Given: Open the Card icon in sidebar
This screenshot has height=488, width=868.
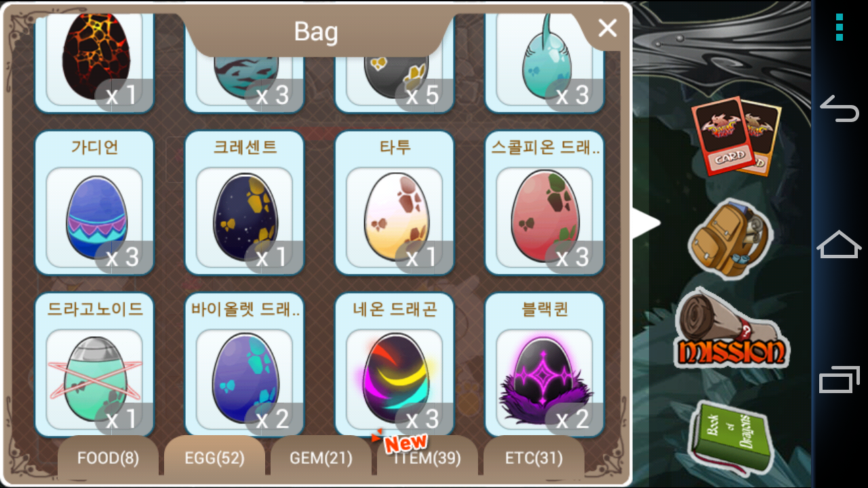Looking at the screenshot, I should [736, 136].
